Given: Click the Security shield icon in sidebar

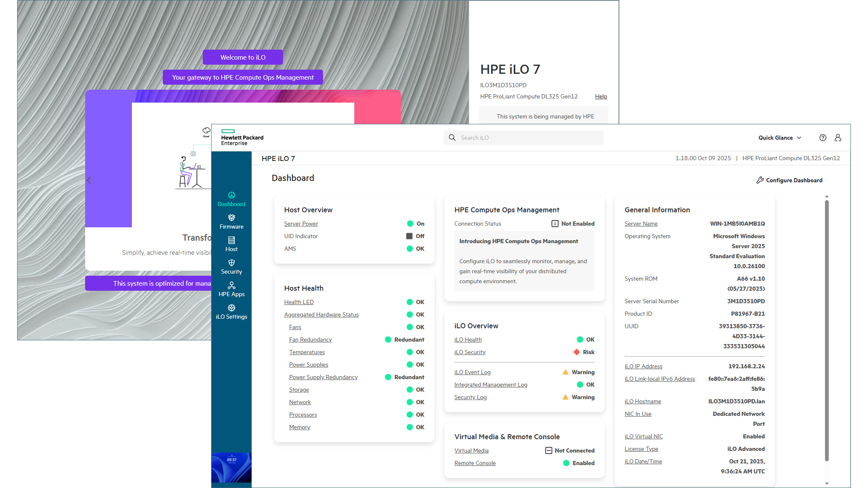Looking at the screenshot, I should pos(231,263).
